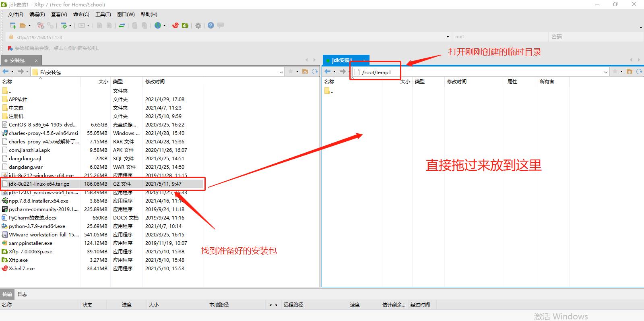Click Forward arrow in remote pane
644x321 pixels.
tap(343, 71)
